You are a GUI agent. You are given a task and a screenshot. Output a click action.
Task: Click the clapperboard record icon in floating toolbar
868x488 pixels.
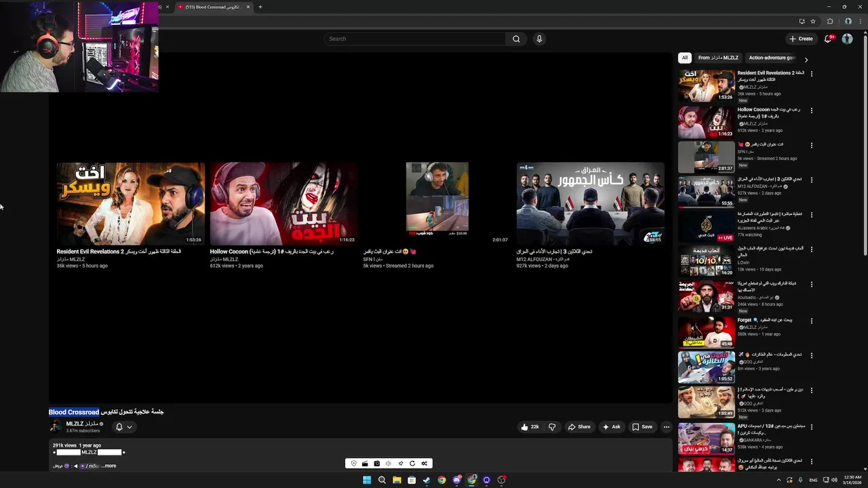coord(365,464)
